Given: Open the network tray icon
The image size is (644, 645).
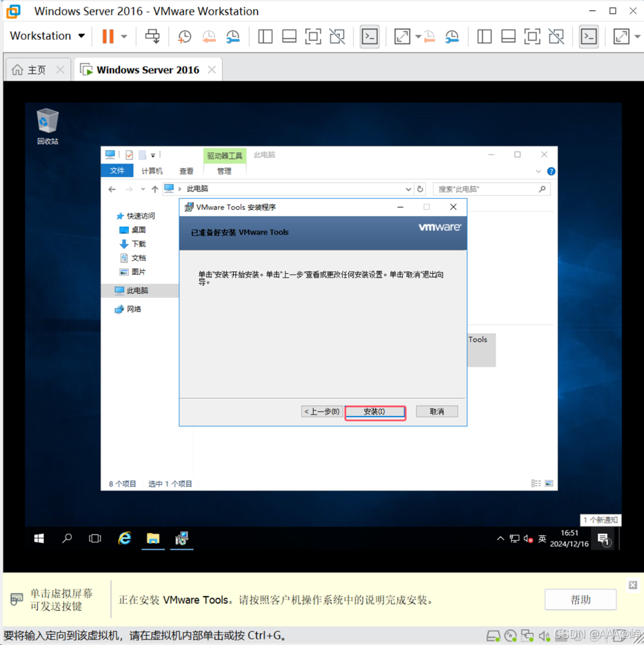Looking at the screenshot, I should click(x=514, y=539).
